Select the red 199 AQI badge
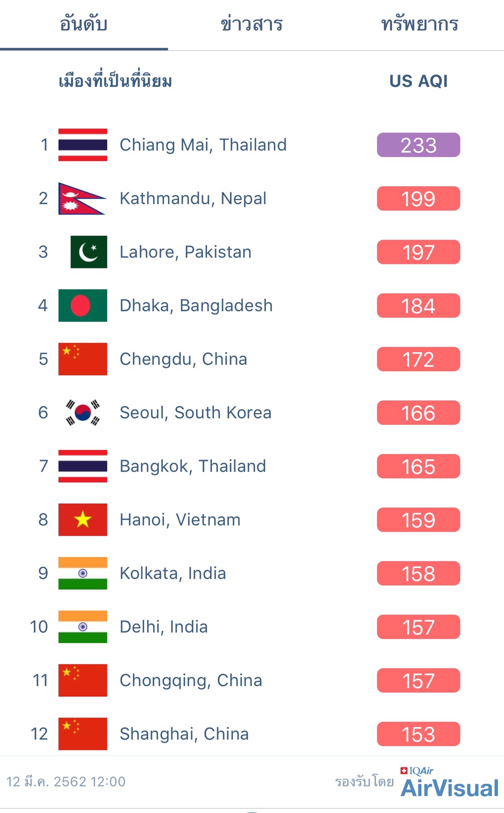The height and width of the screenshot is (813, 504). (418, 198)
